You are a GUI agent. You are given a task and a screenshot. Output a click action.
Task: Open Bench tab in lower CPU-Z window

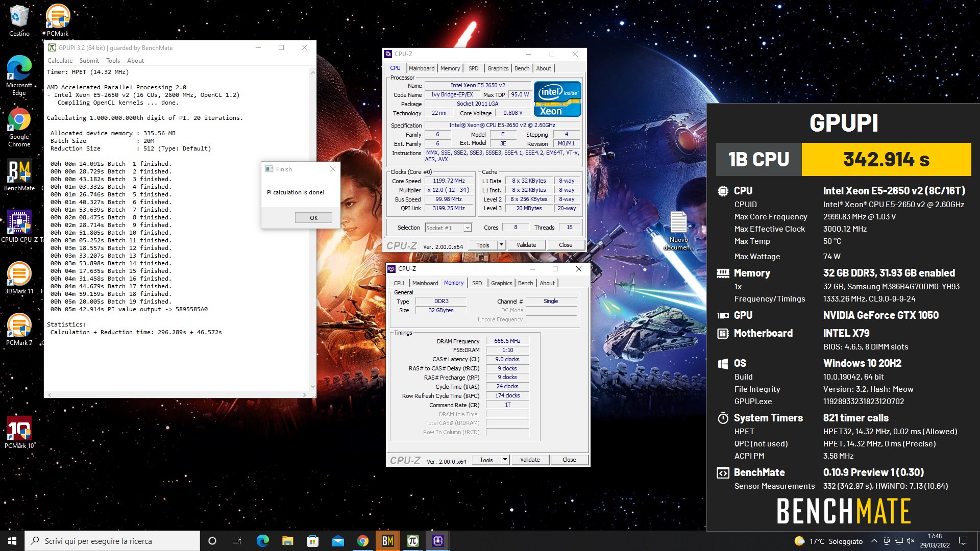[525, 283]
